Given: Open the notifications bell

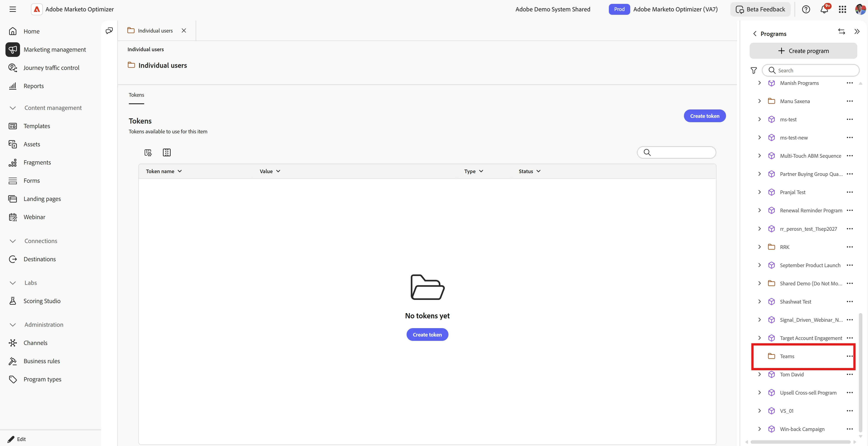Looking at the screenshot, I should click(824, 9).
